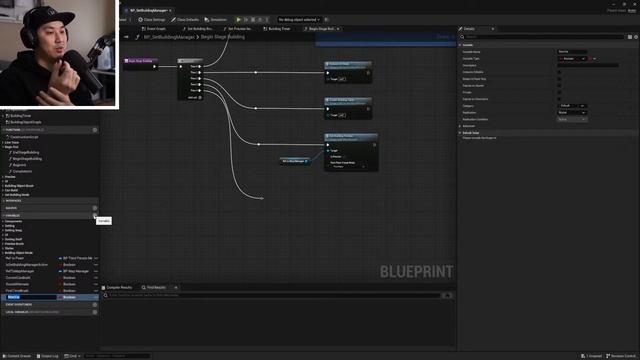Add a new macro with the plus icon

coord(95,208)
